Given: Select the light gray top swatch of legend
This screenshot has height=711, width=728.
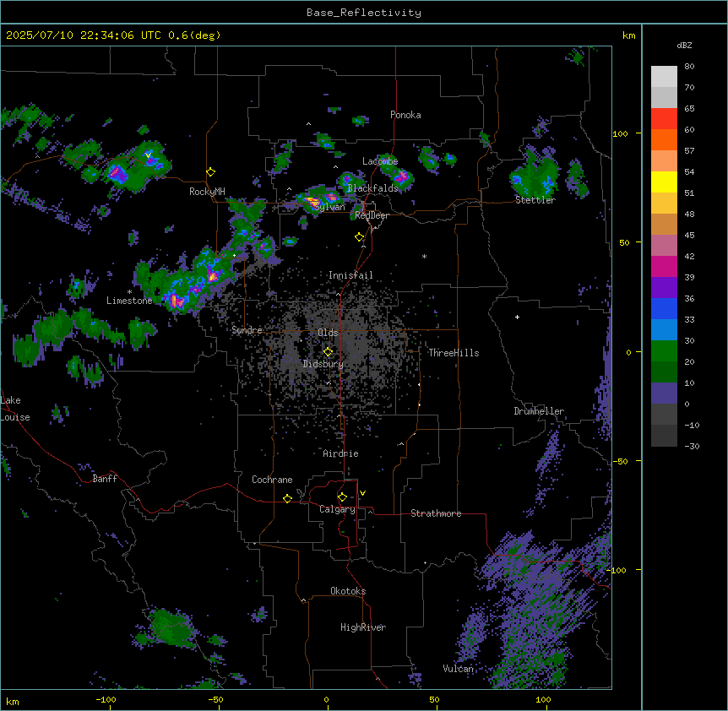Looking at the screenshot, I should point(664,76).
